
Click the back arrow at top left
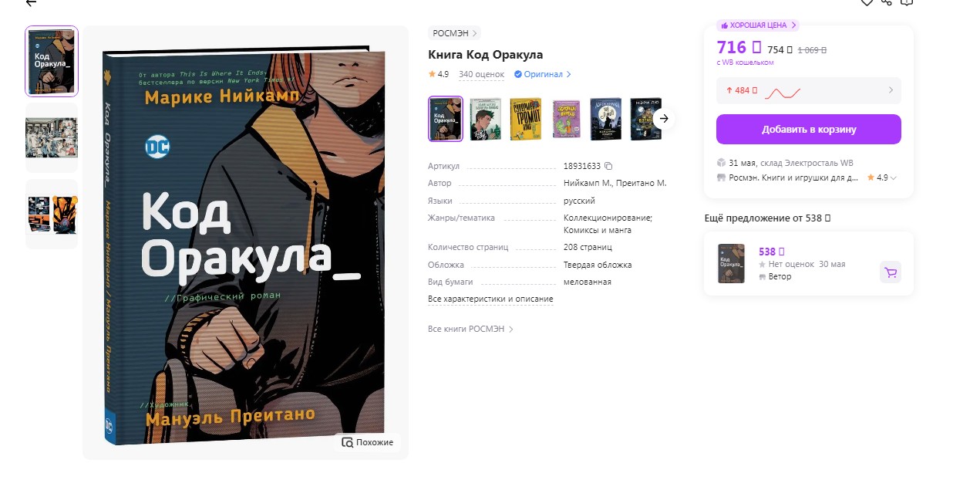[x=31, y=3]
